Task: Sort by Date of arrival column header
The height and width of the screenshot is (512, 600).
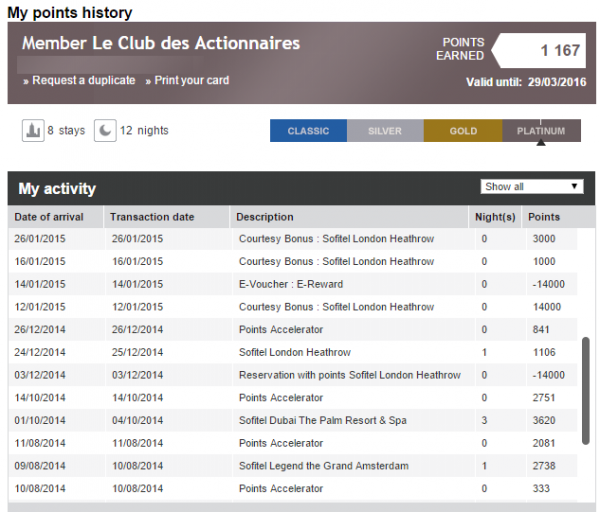Action: coord(55,217)
